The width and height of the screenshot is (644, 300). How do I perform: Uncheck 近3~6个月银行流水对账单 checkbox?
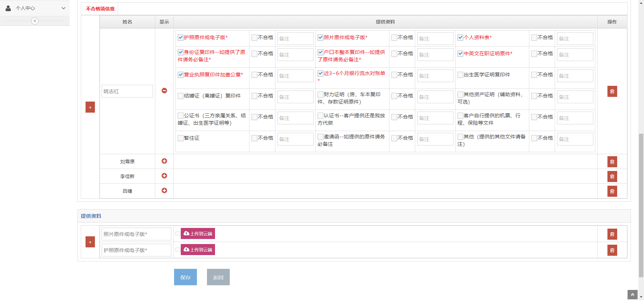320,73
